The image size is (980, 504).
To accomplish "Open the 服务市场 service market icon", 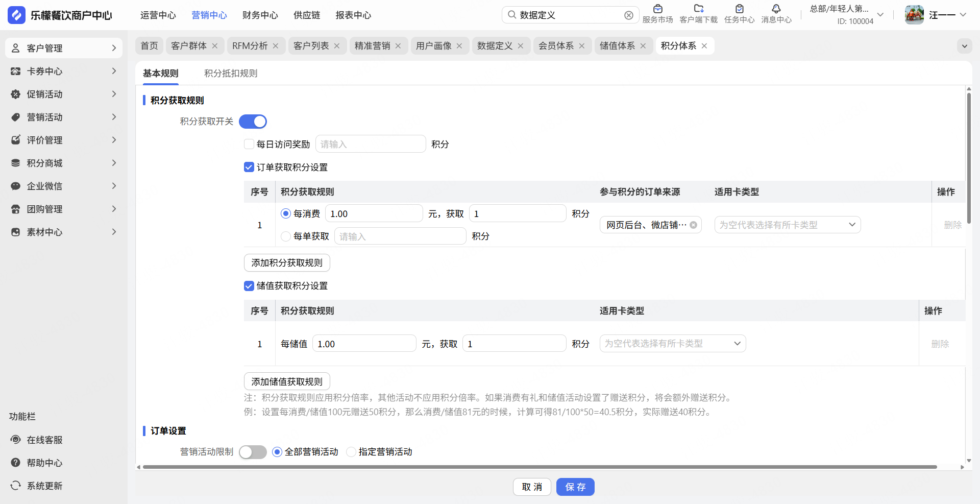I will 657,9.
